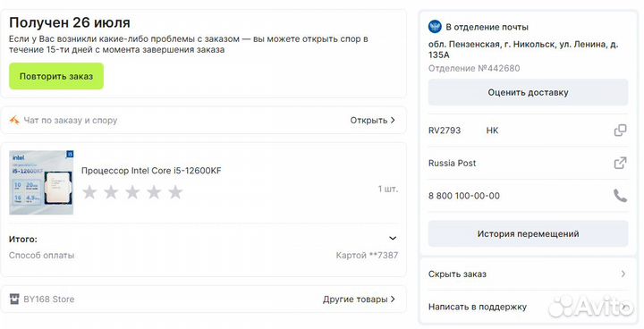Click the Получен 26 июля heading
The height and width of the screenshot is (329, 644).
pyautogui.click(x=70, y=22)
